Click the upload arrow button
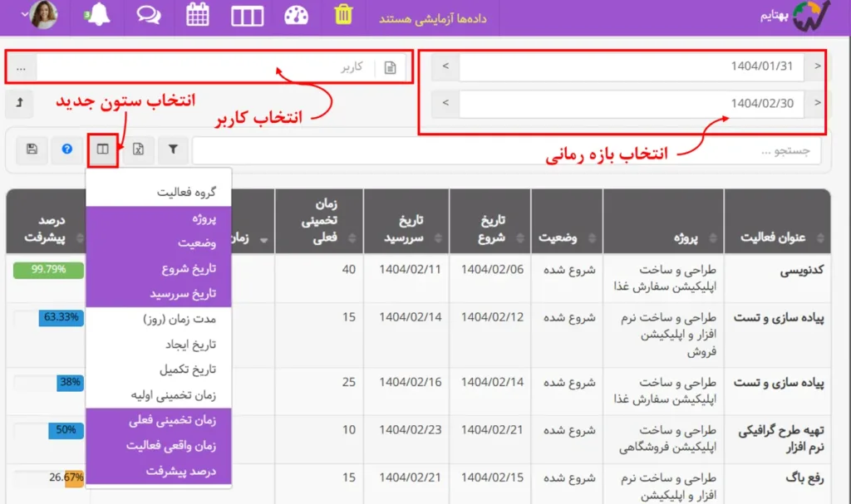 click(19, 104)
